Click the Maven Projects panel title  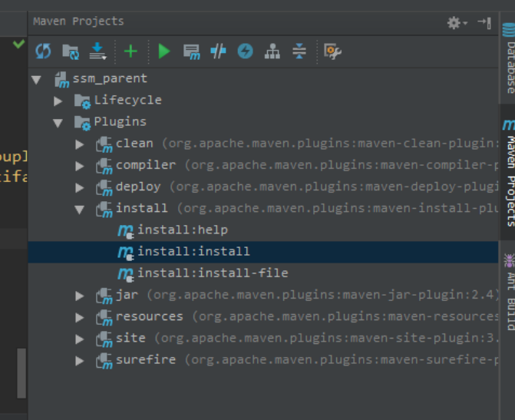click(78, 21)
